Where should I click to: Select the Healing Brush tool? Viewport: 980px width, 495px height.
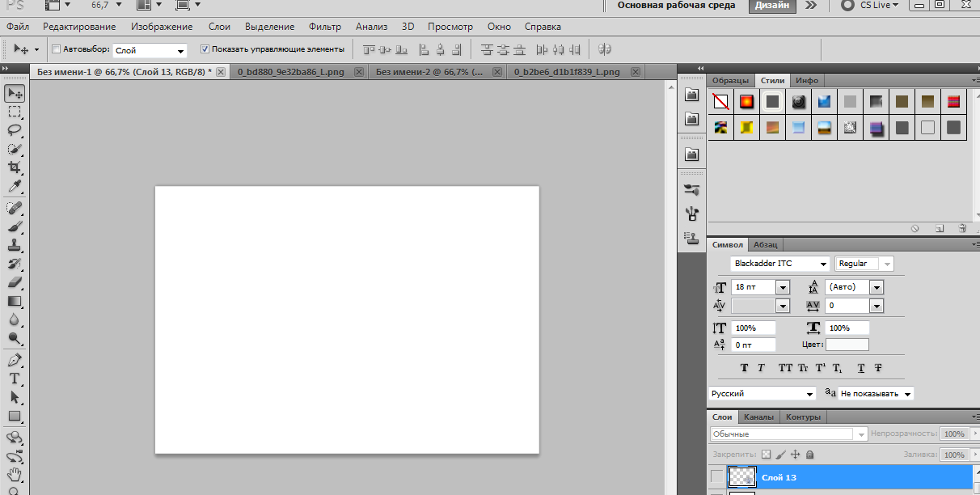coord(15,209)
